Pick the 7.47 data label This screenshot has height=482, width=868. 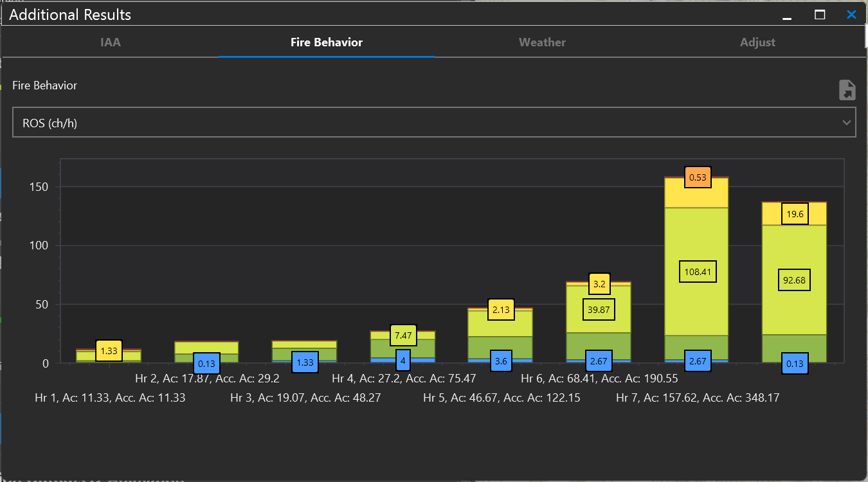[x=403, y=335]
